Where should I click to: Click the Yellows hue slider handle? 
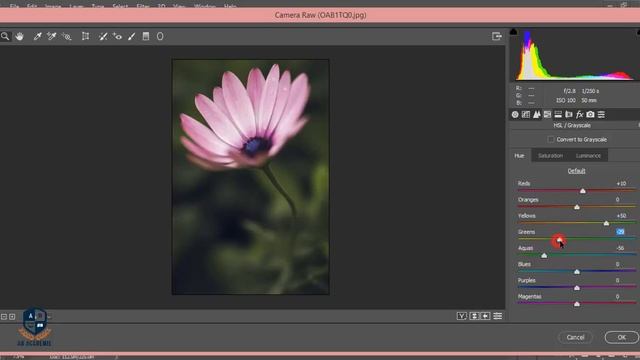point(606,223)
